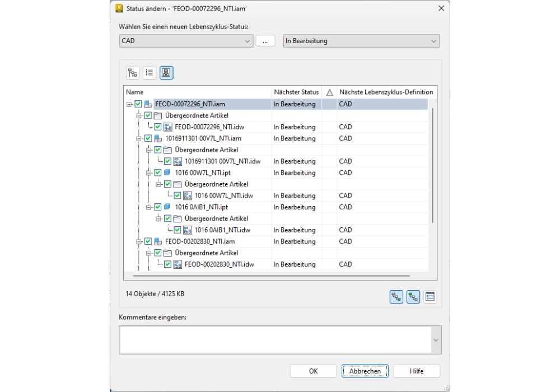Uncheck the FEOD-00072296_NTI.iam checkbox
Viewport: 560px width, 392px height.
click(138, 104)
